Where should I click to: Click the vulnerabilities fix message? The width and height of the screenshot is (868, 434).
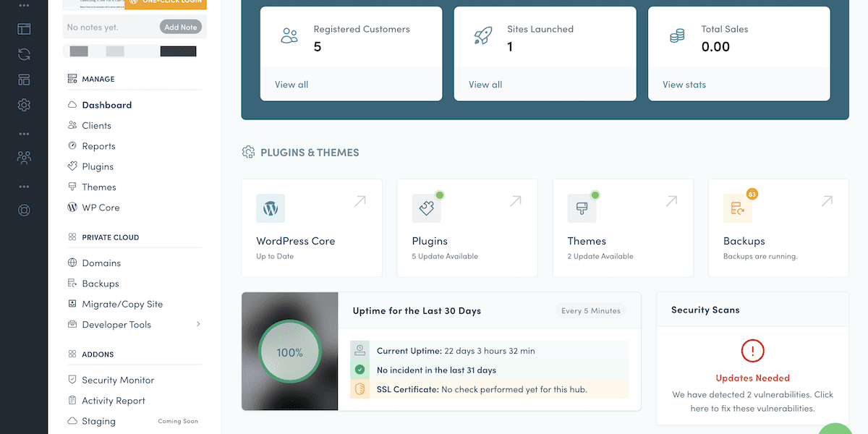point(752,401)
